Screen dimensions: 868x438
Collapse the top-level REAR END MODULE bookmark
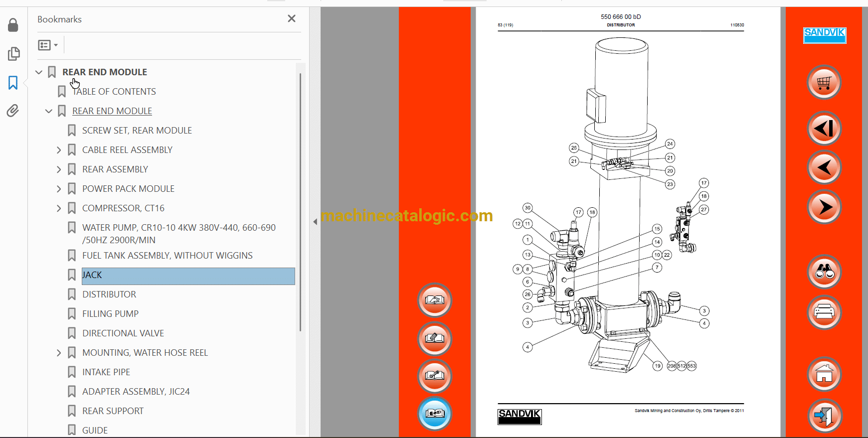(x=39, y=72)
